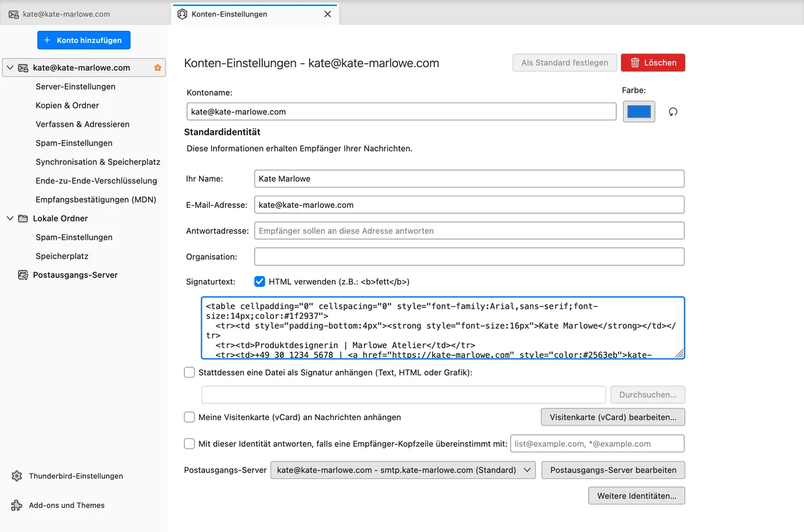Viewport: 804px width, 532px height.
Task: Click Visitenkarte (vCard) bearbeiten button
Action: 613,417
